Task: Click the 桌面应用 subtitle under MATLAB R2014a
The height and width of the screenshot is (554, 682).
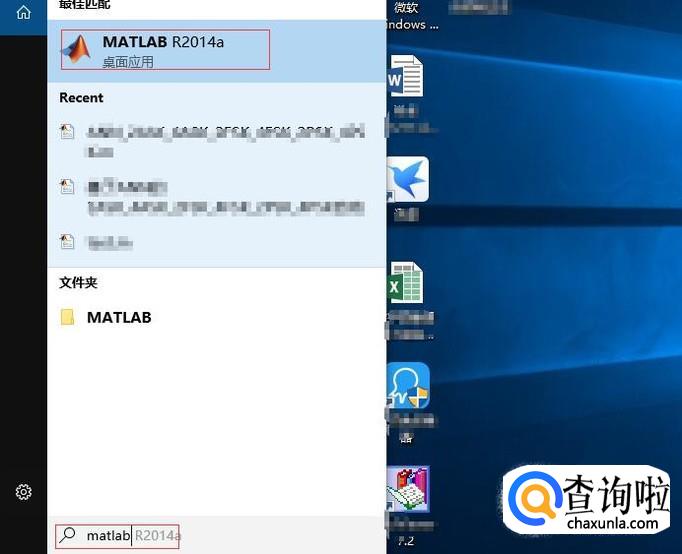Action: [128, 62]
